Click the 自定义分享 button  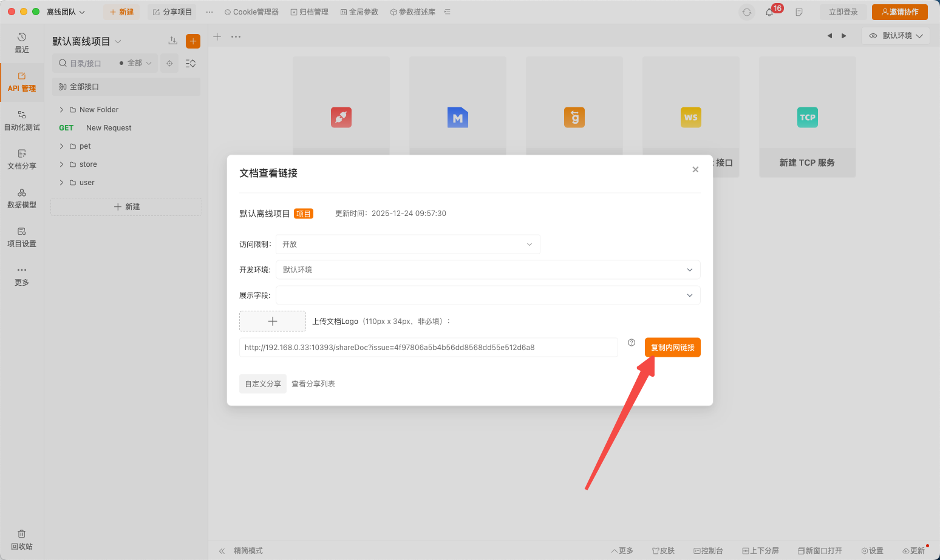(x=263, y=384)
